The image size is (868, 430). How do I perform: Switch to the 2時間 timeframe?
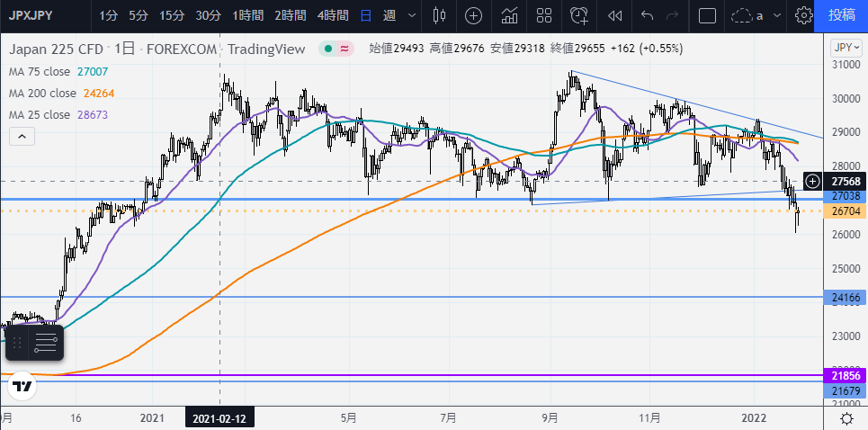point(290,15)
